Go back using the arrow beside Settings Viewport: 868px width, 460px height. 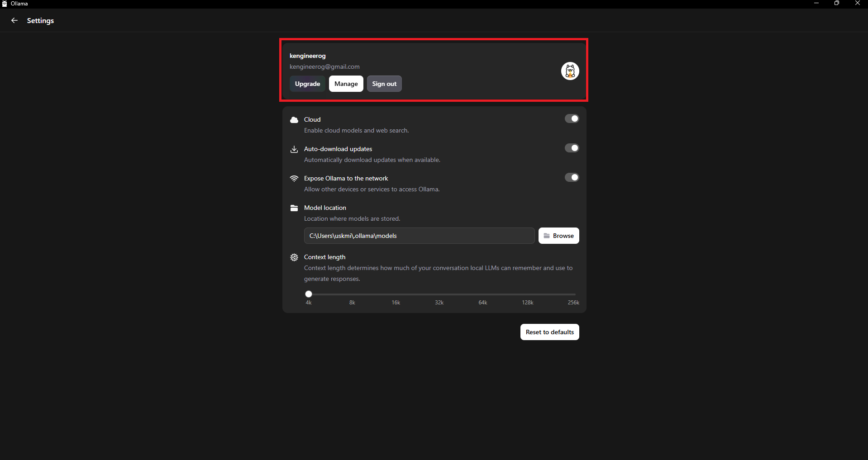(x=14, y=20)
